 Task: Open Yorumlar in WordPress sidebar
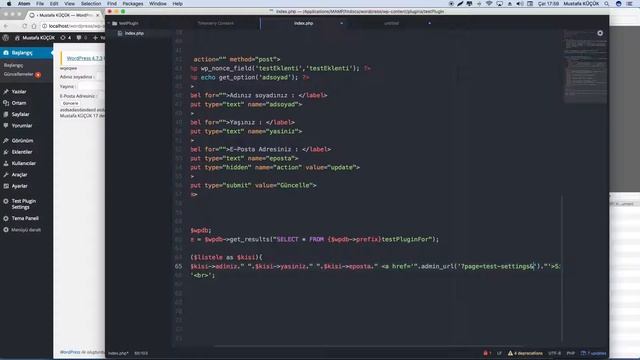tap(22, 126)
